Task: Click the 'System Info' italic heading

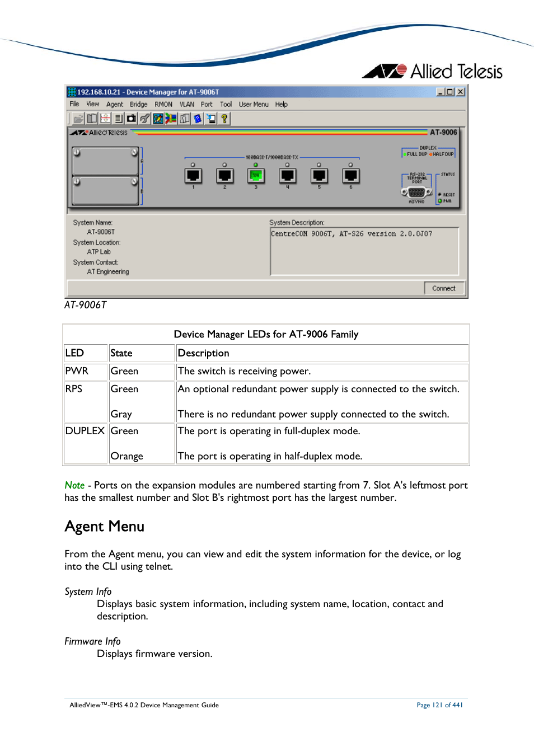Action: (88, 591)
